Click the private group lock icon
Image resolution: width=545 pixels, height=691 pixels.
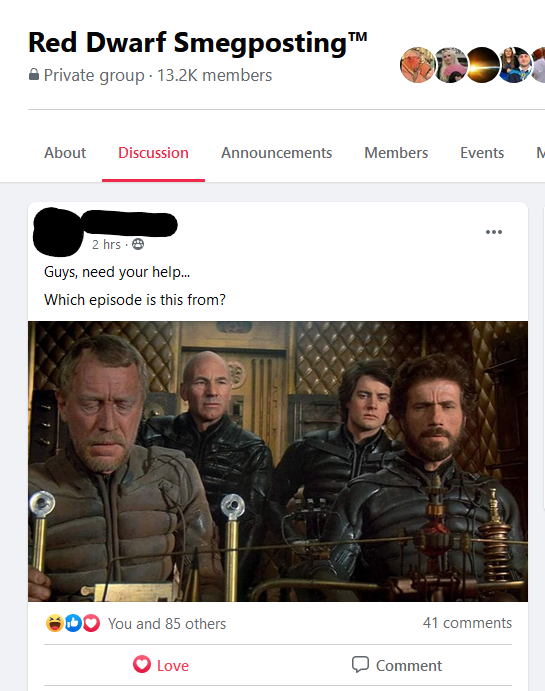pyautogui.click(x=34, y=74)
